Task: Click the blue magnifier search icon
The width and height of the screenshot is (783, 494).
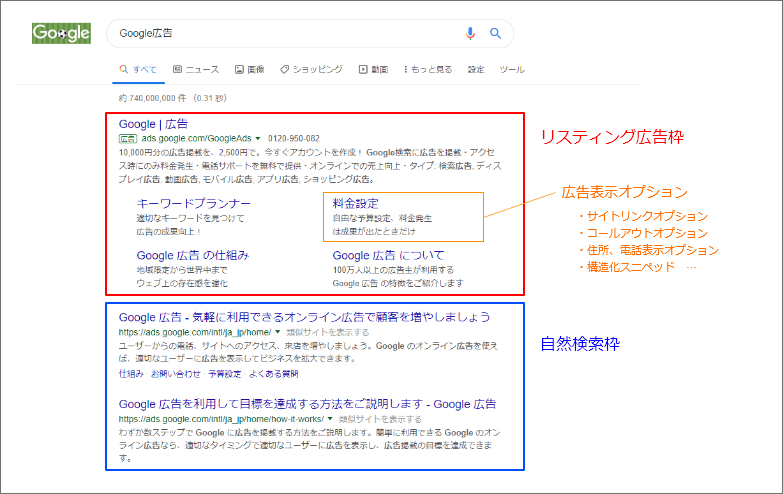Action: (495, 33)
